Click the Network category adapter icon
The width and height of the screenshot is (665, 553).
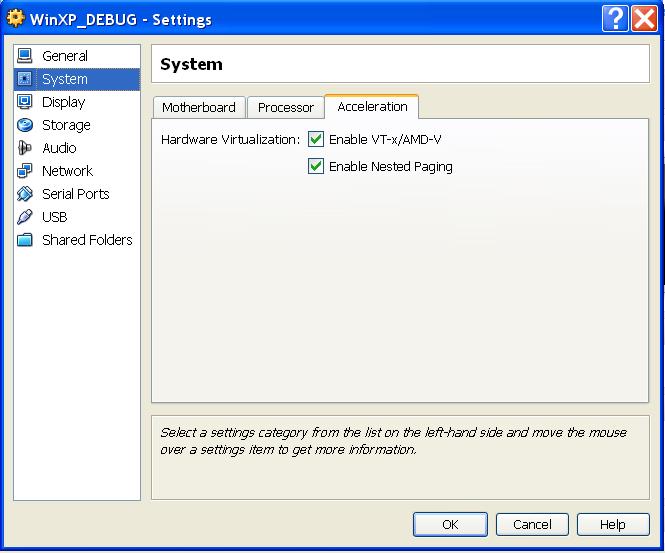click(x=25, y=171)
